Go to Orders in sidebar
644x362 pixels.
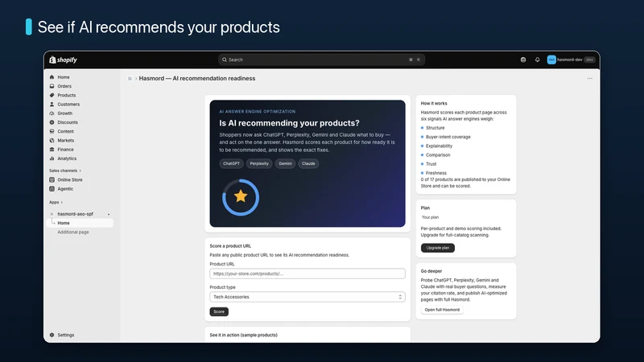click(x=64, y=86)
